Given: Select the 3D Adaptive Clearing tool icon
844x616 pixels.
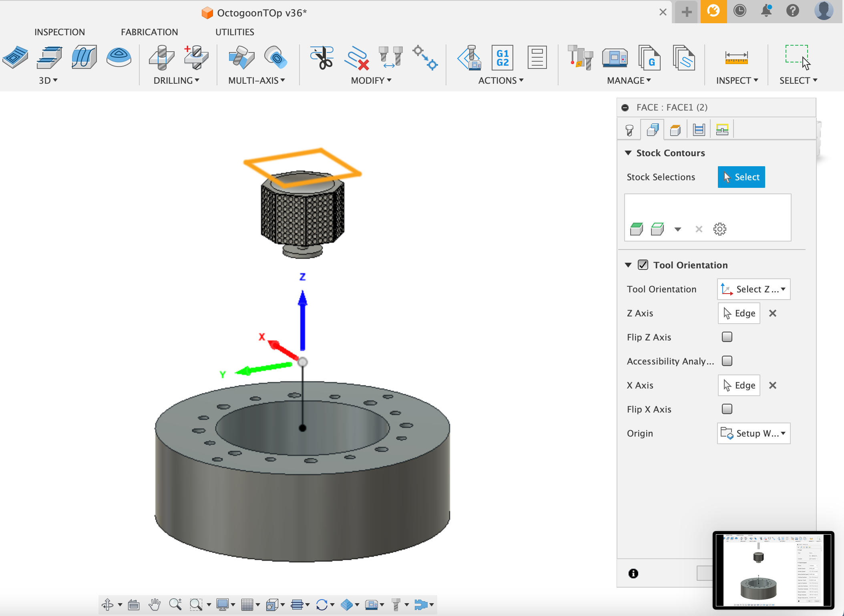Looking at the screenshot, I should 15,57.
